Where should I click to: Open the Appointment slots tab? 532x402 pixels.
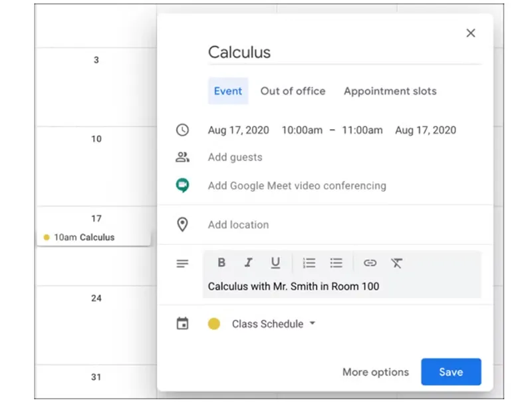point(390,91)
